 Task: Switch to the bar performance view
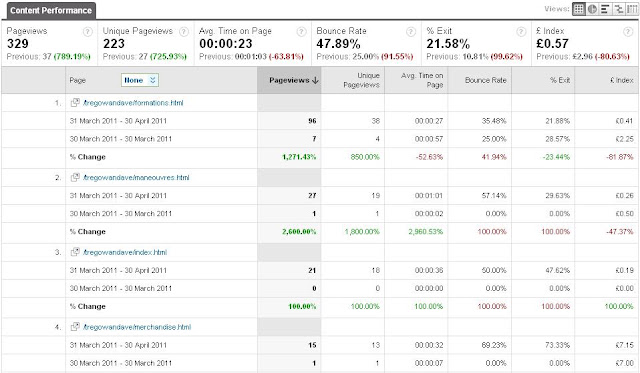[605, 9]
